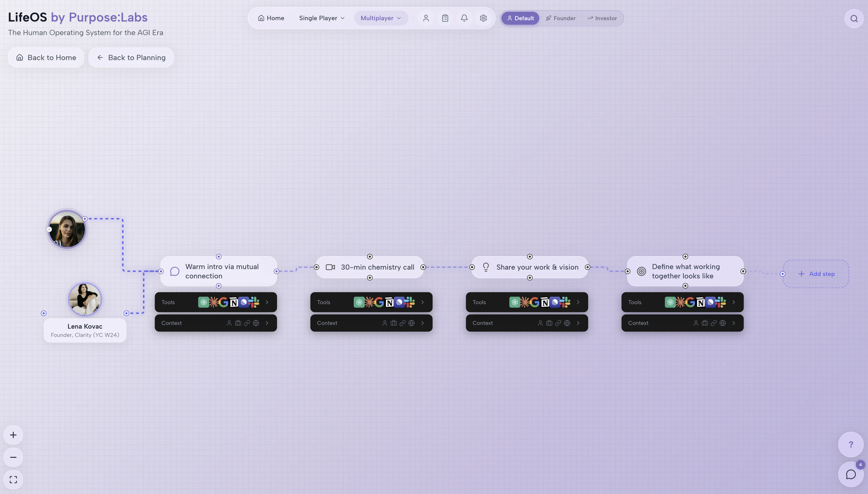Go to Home in the navigation bar
Screen dimensions: 868x494
271,18
